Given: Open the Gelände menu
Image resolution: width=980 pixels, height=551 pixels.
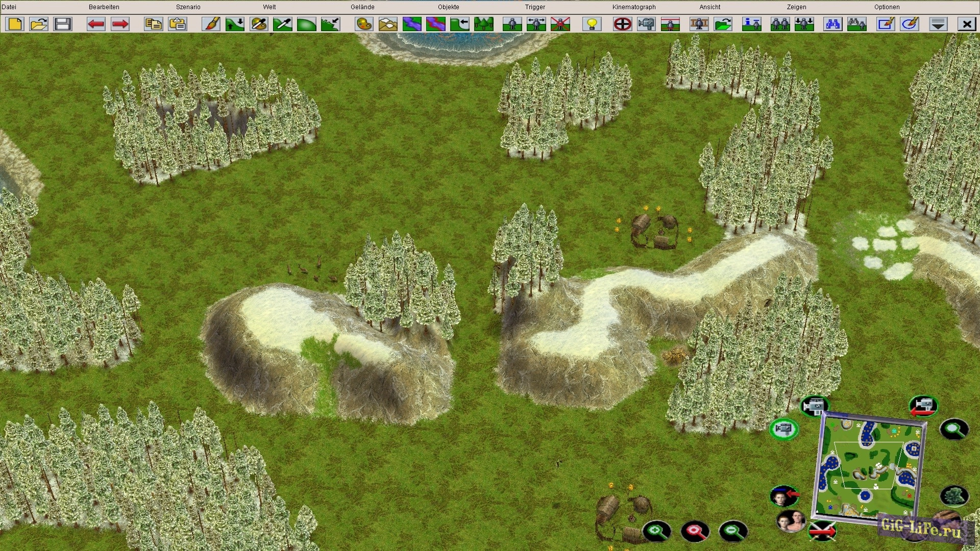Looking at the screenshot, I should pos(362,7).
